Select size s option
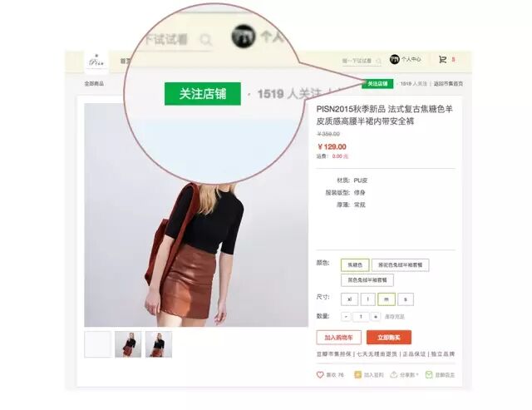 (406, 299)
